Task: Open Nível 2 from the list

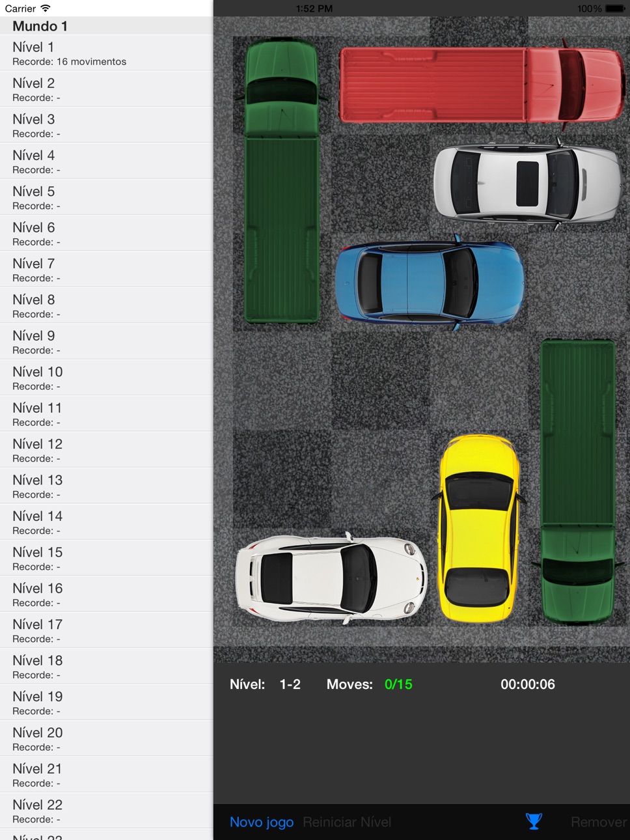Action: (106, 89)
